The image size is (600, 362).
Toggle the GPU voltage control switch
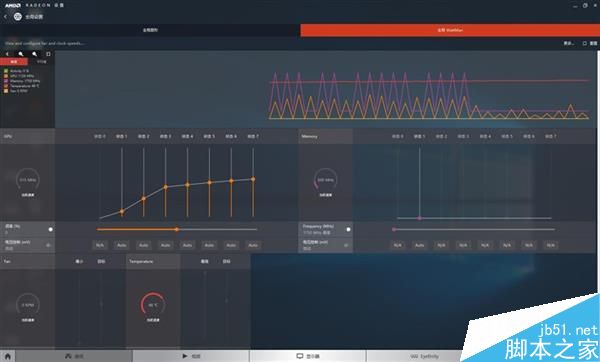[x=49, y=245]
